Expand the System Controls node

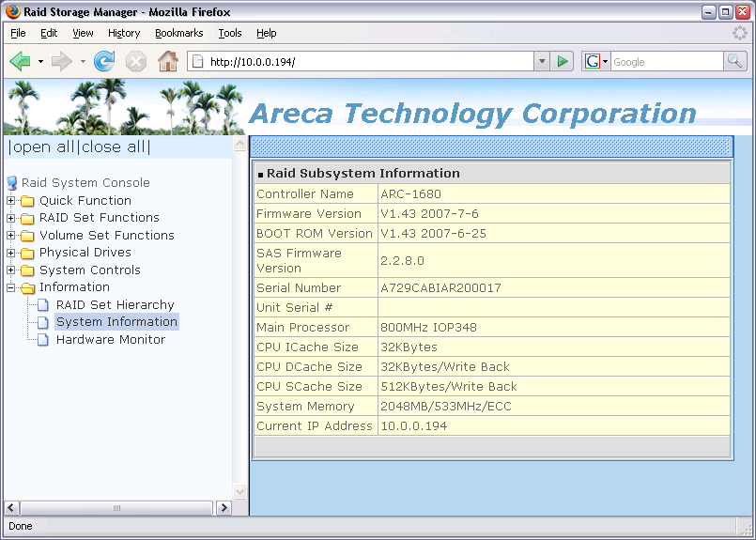[10, 270]
